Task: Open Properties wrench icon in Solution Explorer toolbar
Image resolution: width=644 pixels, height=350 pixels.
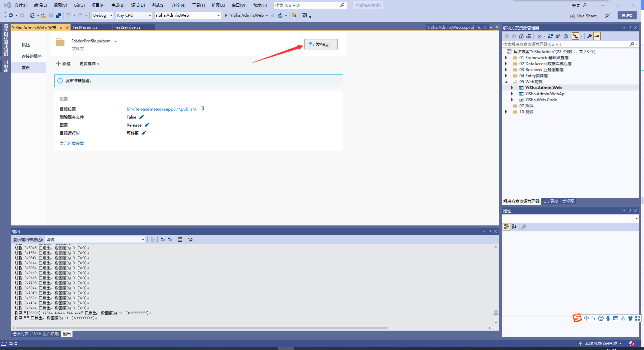Action: [590, 36]
